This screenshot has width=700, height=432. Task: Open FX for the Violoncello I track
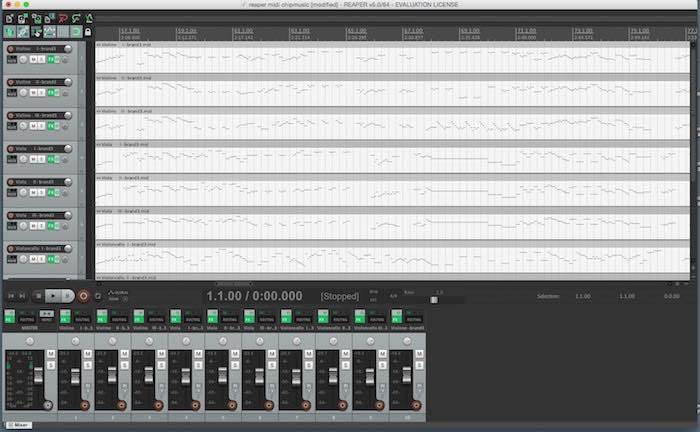click(x=51, y=259)
